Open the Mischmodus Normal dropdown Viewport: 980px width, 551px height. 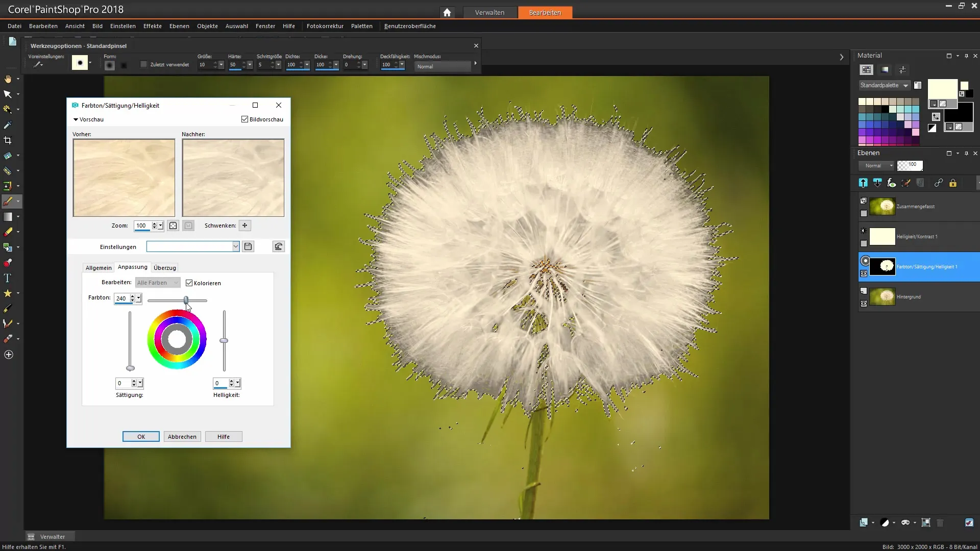(443, 66)
